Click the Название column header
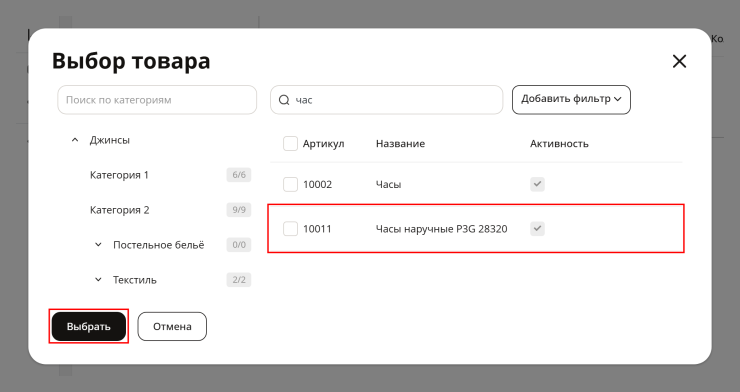Screen dimensions: 740x392 point(400,144)
